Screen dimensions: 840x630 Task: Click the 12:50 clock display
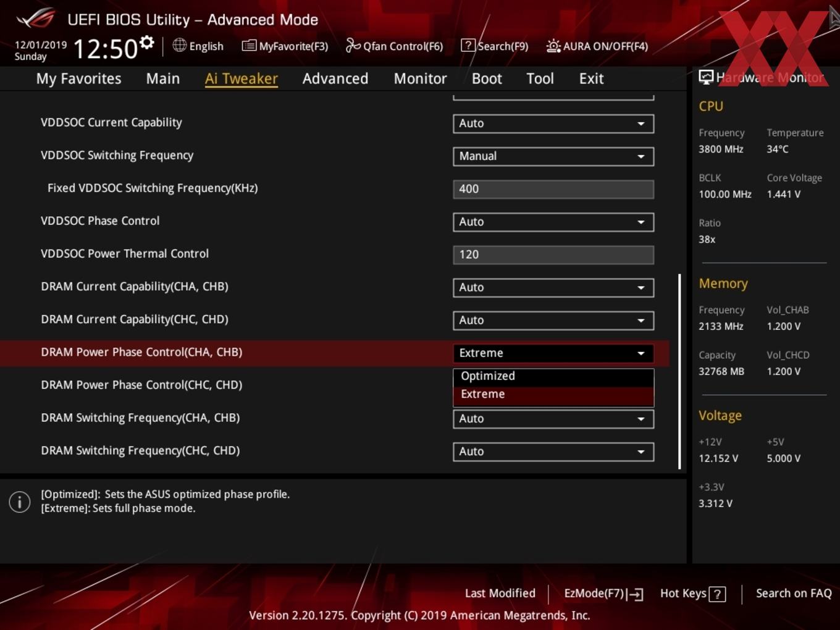coord(106,49)
